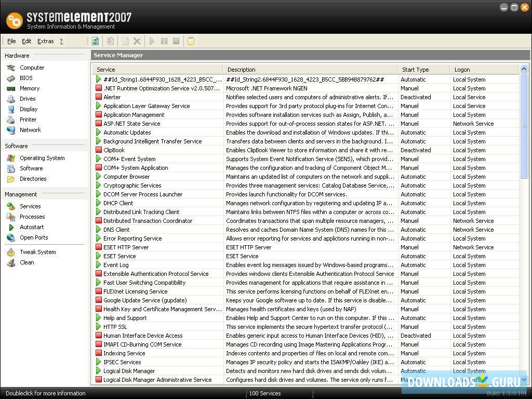Pause service with the pause icon
532x399 pixels.
[x=164, y=42]
